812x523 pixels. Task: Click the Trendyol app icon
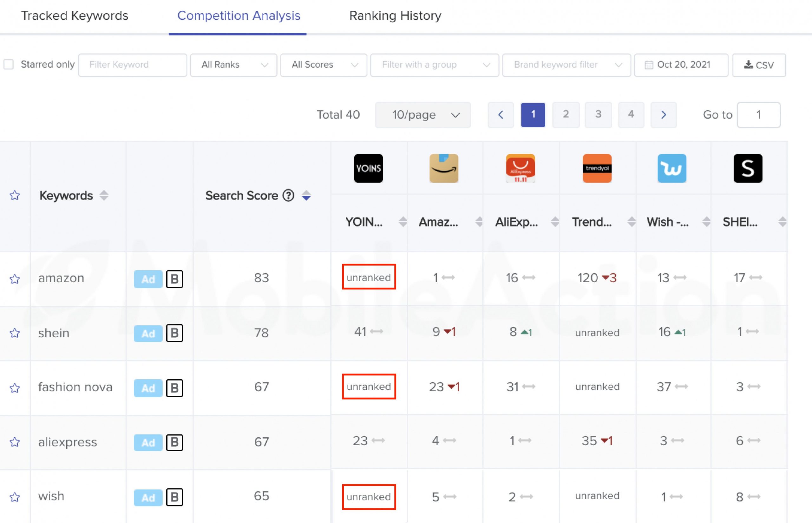(x=597, y=168)
